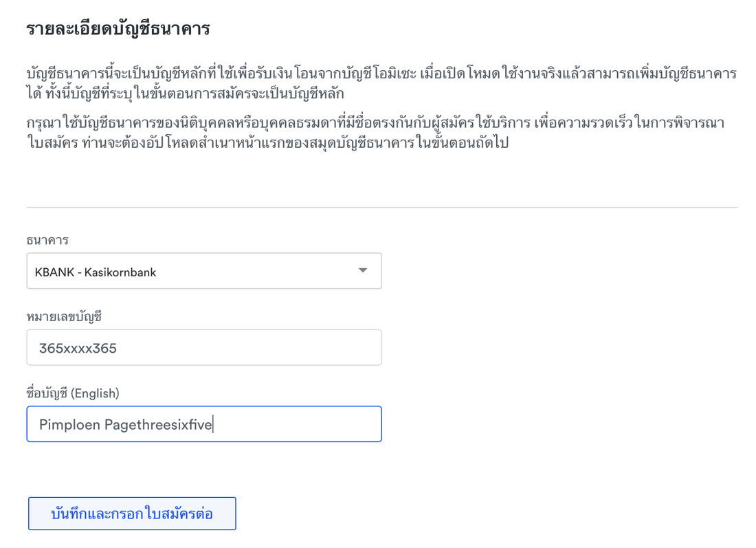Select the KBANK - Kasikornbank text
This screenshot has width=756, height=548.
pos(96,272)
